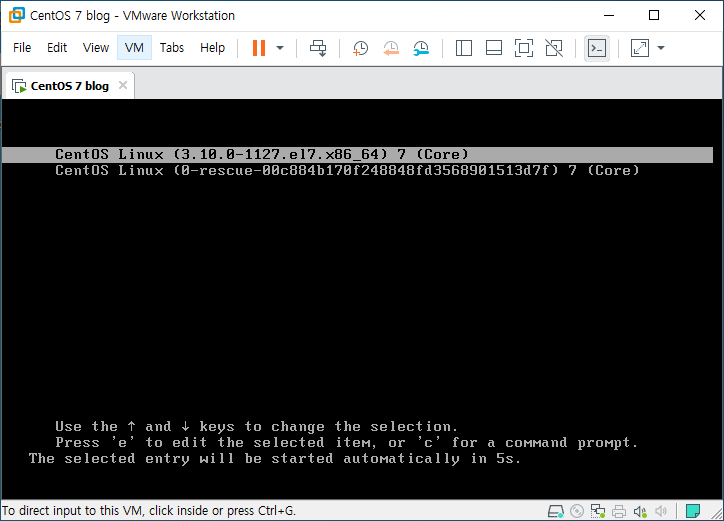Take a snapshot of this virtual machine
Image resolution: width=724 pixels, height=521 pixels.
[x=360, y=48]
